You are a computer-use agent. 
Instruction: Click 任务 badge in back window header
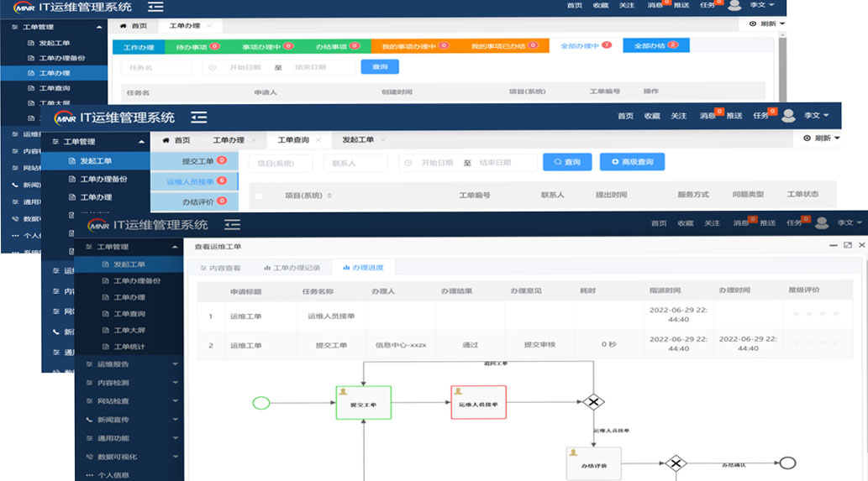click(x=719, y=3)
